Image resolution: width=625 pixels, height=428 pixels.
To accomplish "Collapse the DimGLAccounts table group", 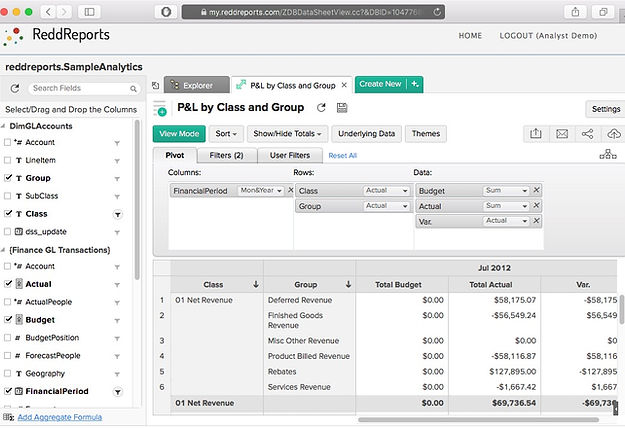I will click(x=3, y=126).
